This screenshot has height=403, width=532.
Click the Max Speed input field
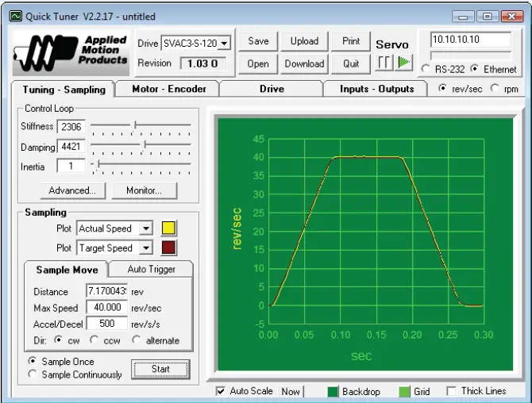(x=107, y=307)
